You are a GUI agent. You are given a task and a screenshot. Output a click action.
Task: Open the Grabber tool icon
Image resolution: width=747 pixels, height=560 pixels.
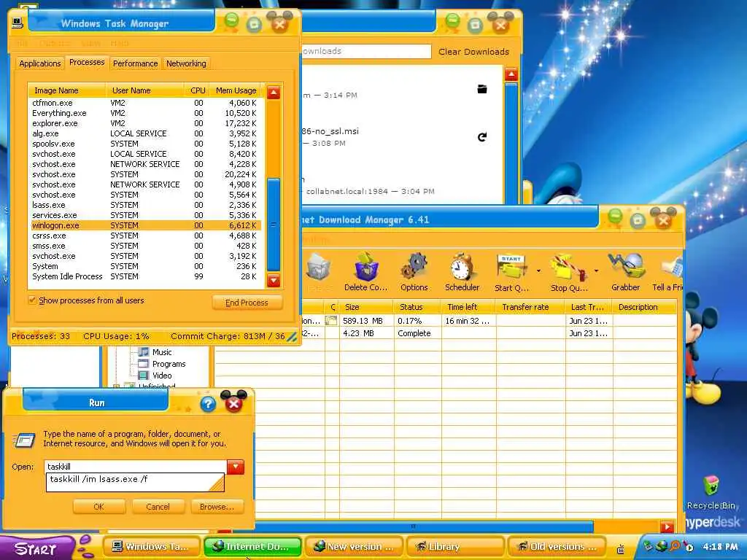[625, 273]
